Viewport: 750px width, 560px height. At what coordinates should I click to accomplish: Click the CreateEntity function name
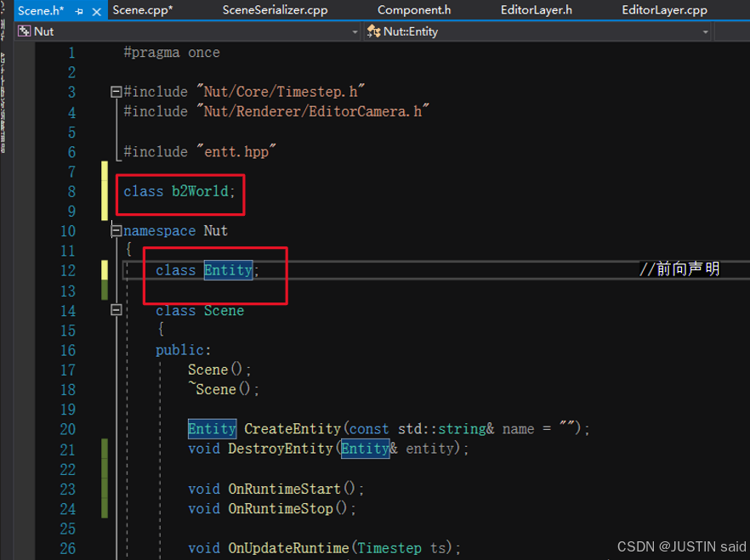[x=292, y=429]
